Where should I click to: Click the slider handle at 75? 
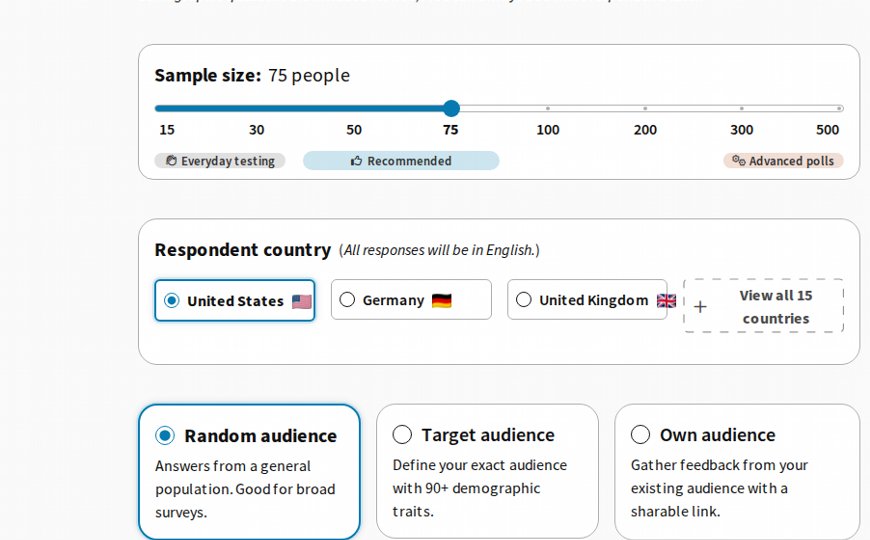452,108
